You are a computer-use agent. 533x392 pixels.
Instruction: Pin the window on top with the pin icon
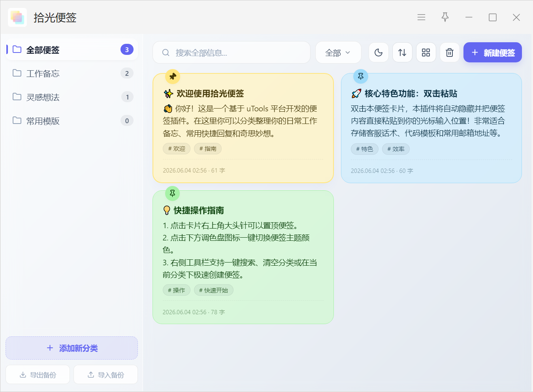(445, 17)
